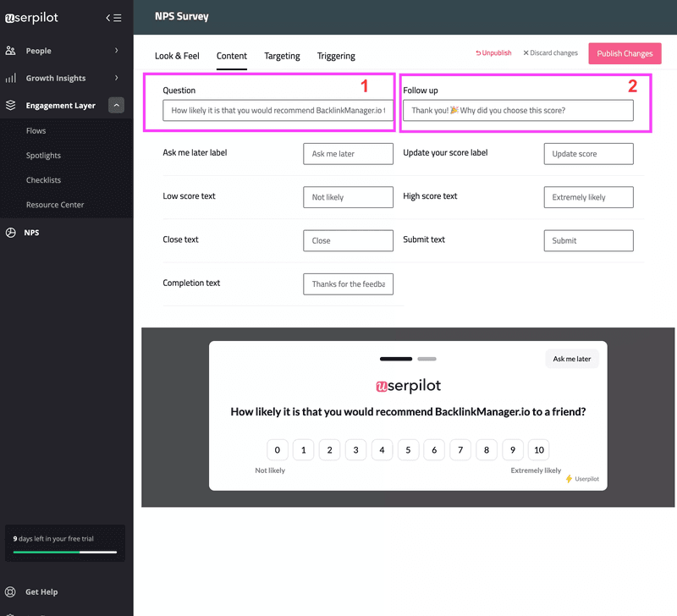The height and width of the screenshot is (616, 677).
Task: Collapse the Engagement Layer submenu caret
Action: click(x=117, y=106)
